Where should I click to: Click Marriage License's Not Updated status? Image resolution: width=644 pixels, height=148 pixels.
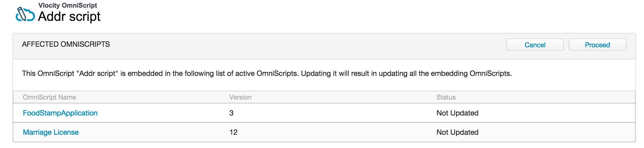click(457, 132)
